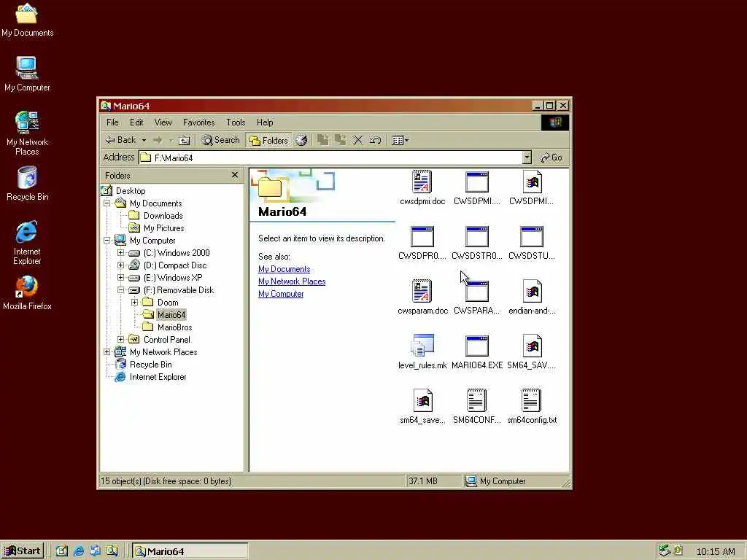747x560 pixels.
Task: Open the File menu
Action: (112, 122)
